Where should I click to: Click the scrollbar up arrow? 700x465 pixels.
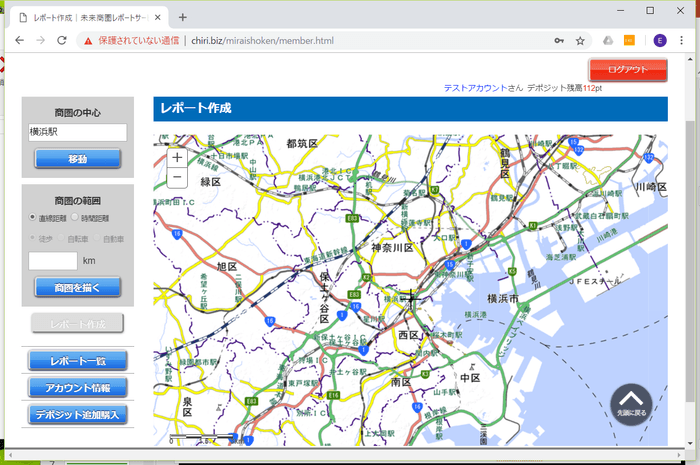tap(690, 58)
